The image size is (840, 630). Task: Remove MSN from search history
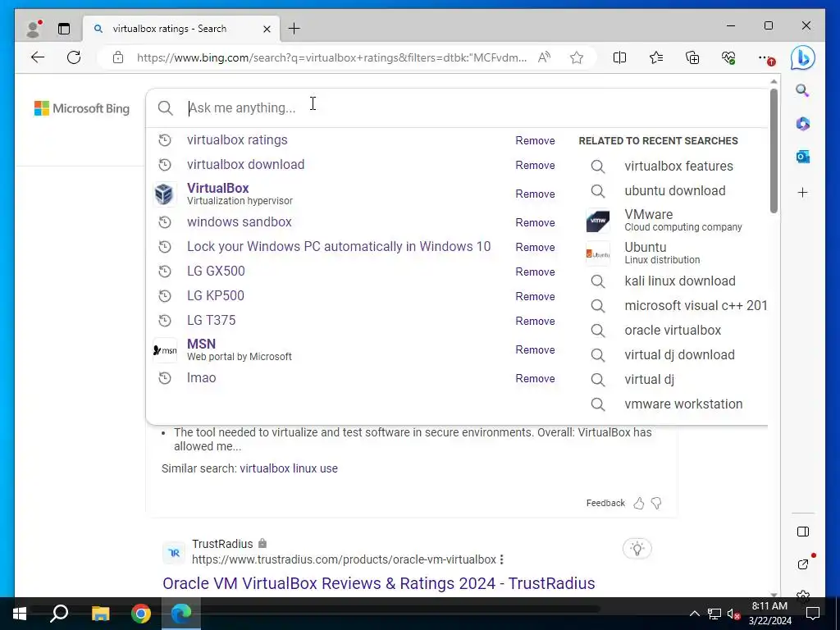(535, 349)
